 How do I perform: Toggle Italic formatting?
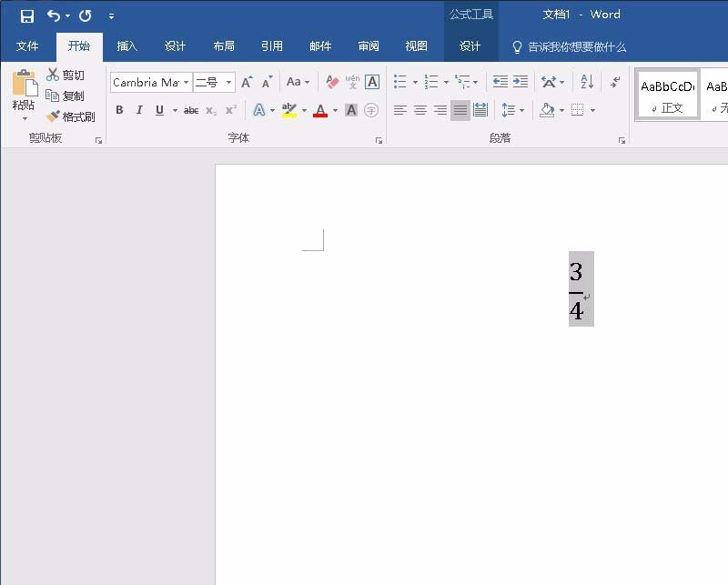(139, 110)
